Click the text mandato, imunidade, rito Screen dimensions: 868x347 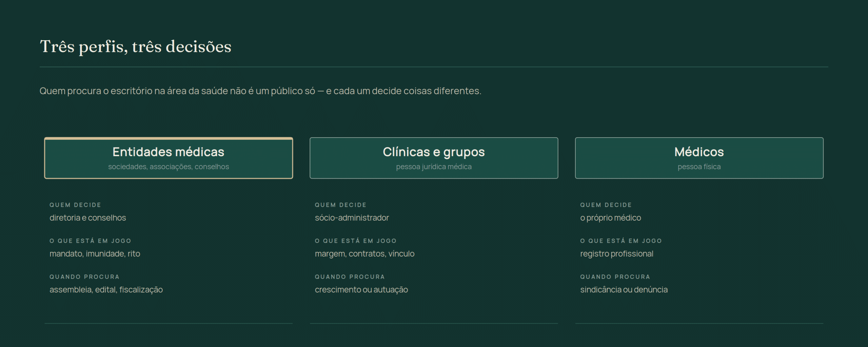point(95,253)
